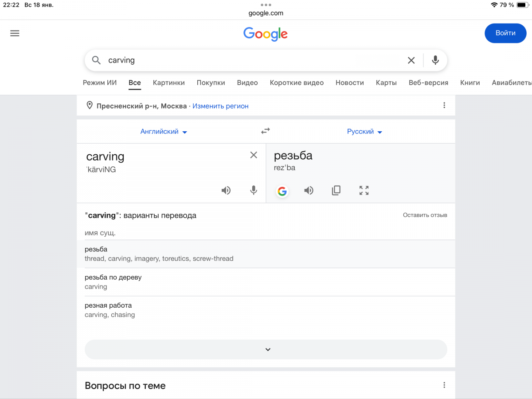The height and width of the screenshot is (399, 532).
Task: Switch to the Картинки tab
Action: tap(168, 82)
